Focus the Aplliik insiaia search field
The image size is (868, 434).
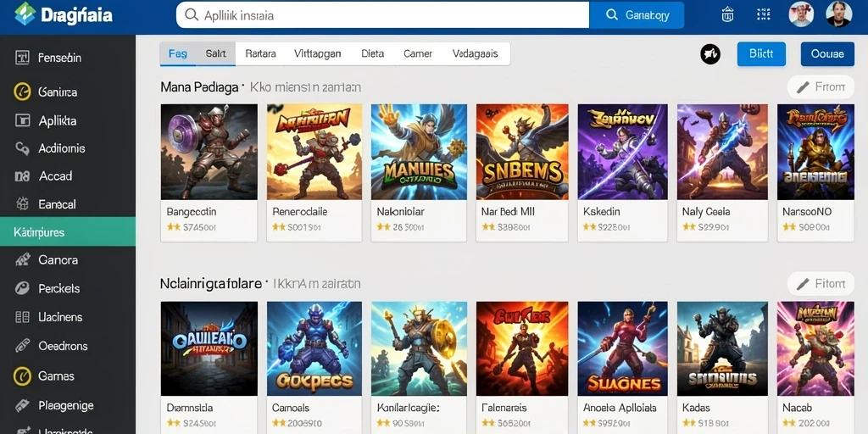click(x=382, y=15)
